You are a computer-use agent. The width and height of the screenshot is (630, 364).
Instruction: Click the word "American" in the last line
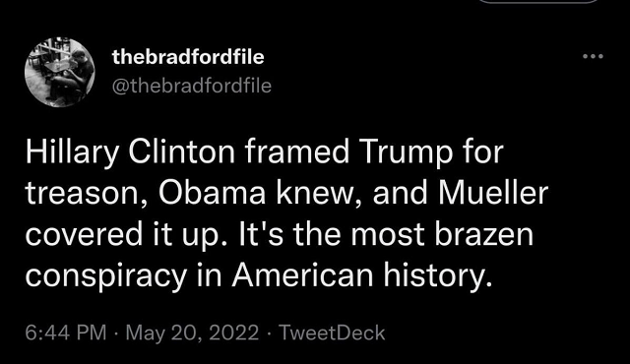302,275
